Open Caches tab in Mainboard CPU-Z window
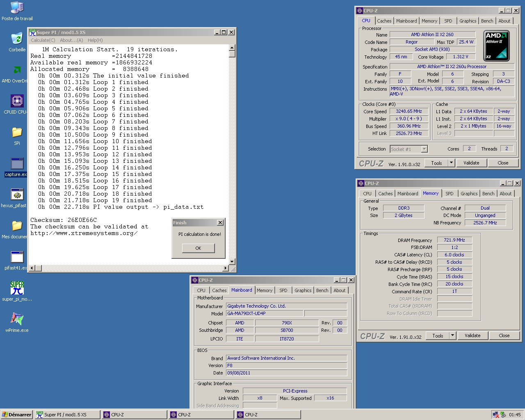 (219, 290)
